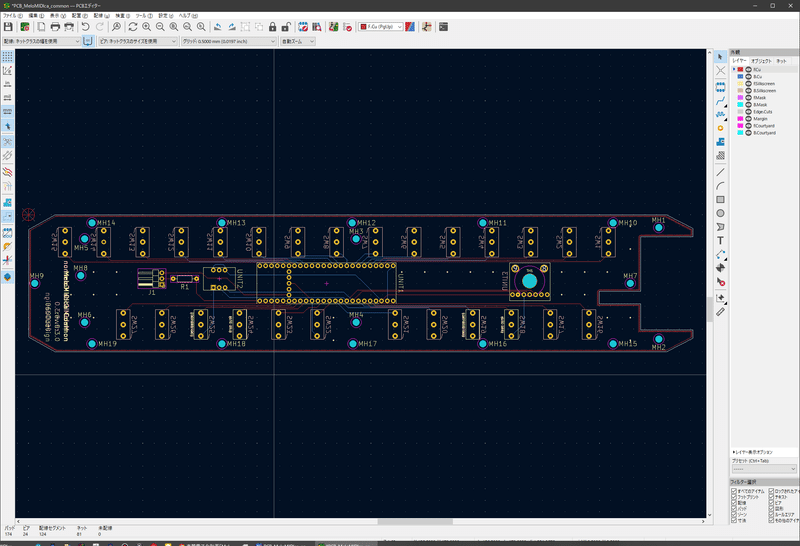Open Board Setup from the top toolbar
The image size is (800, 546).
tap(24, 27)
